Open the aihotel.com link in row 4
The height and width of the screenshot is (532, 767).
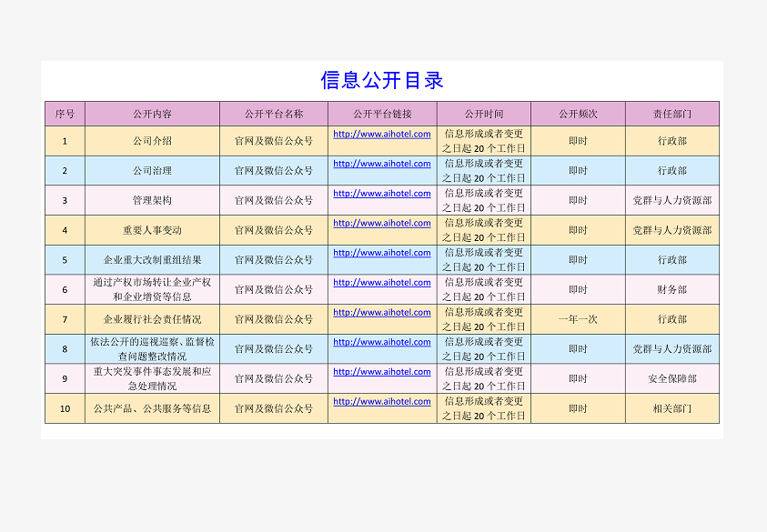[x=382, y=223]
